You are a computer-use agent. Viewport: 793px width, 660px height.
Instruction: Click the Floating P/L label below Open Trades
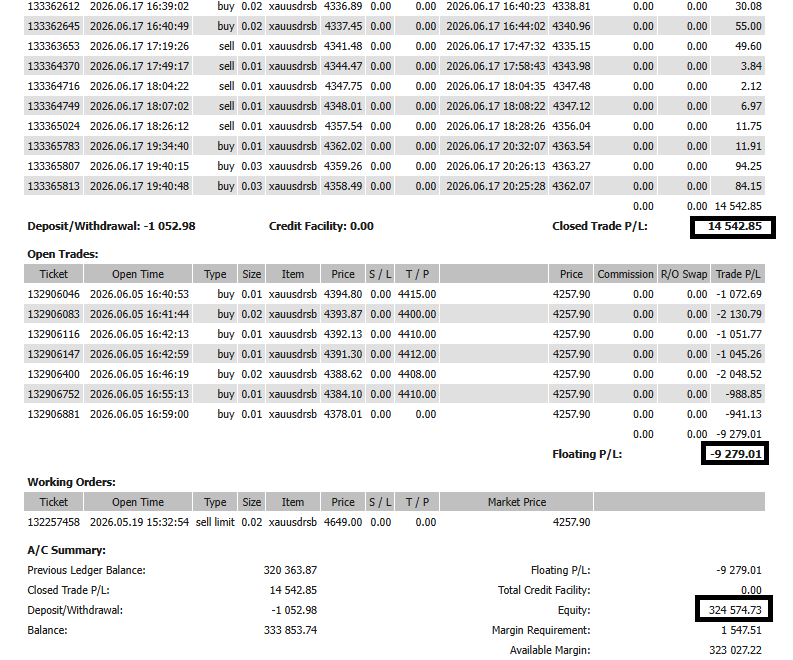pyautogui.click(x=587, y=454)
